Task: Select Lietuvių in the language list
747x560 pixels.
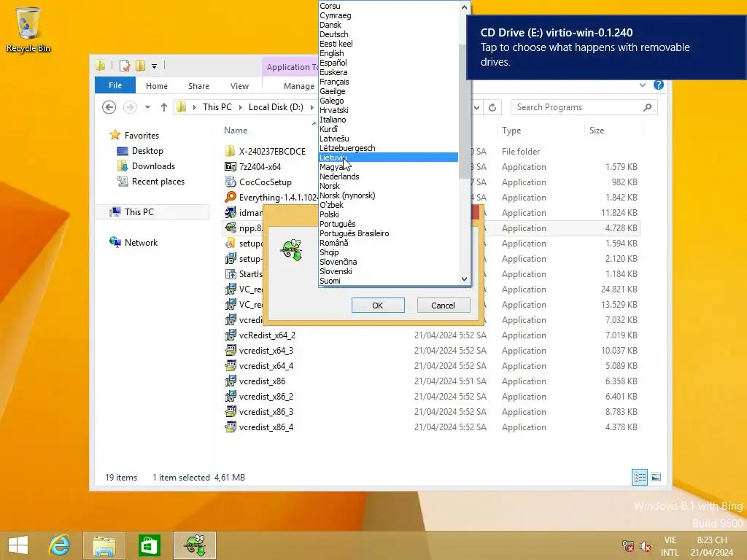Action: coord(388,157)
